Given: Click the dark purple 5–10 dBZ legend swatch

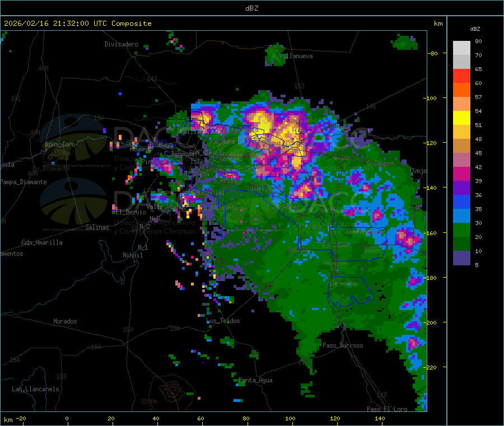Looking at the screenshot, I should 461,258.
